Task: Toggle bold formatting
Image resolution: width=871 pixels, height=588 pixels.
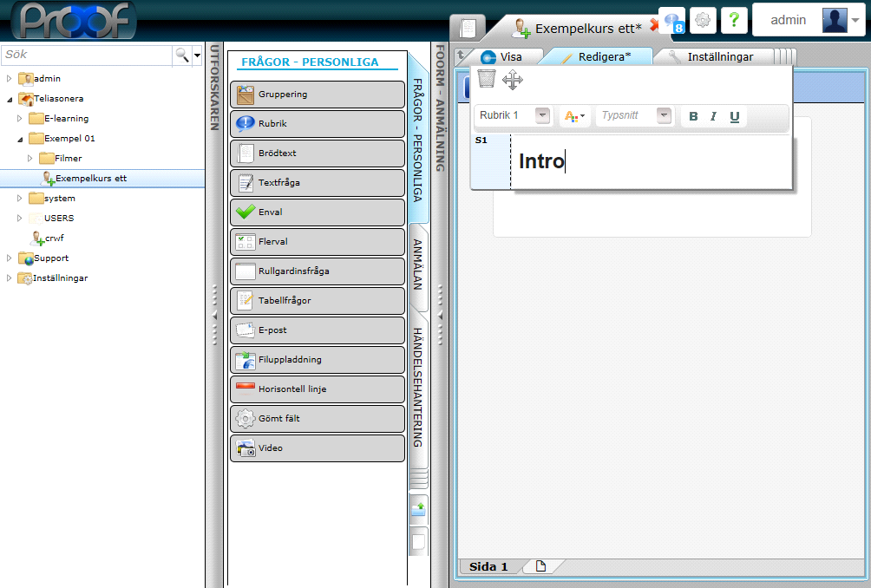Action: click(693, 116)
